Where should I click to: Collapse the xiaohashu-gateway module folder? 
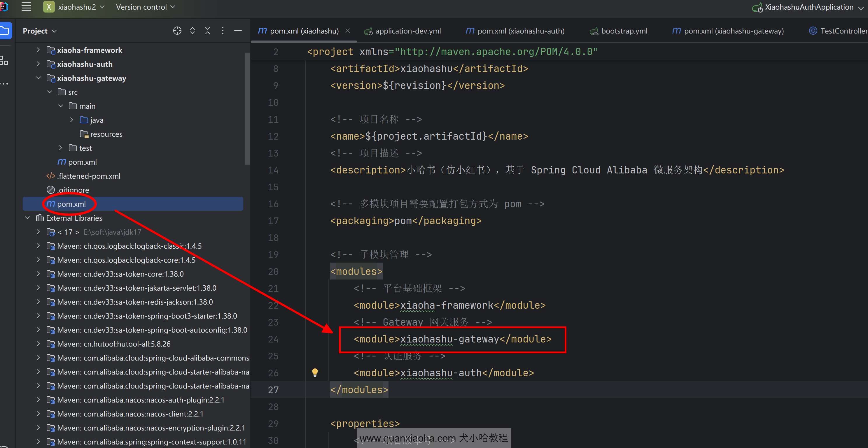(x=38, y=78)
